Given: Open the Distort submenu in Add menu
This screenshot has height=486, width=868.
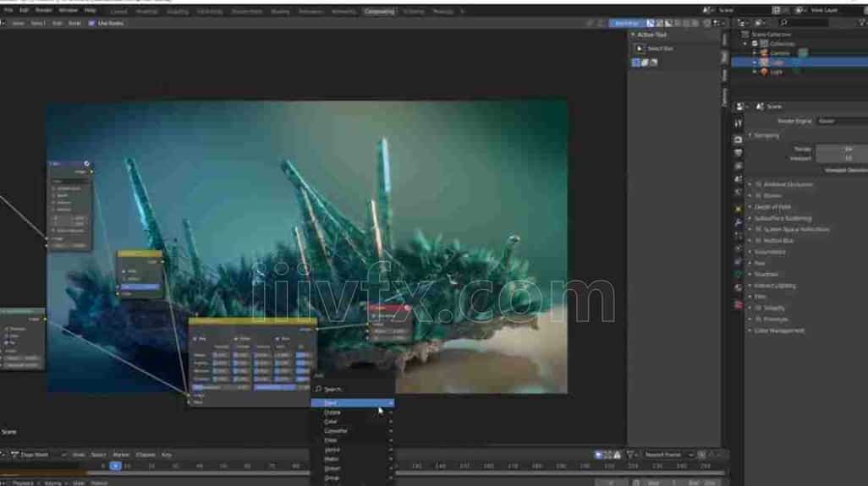Looking at the screenshot, I should coord(352,469).
